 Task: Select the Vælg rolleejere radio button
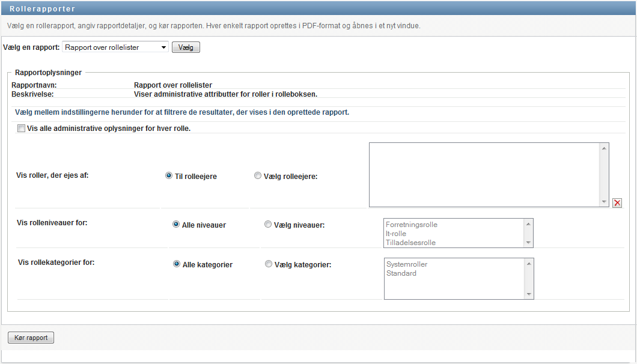(x=258, y=176)
